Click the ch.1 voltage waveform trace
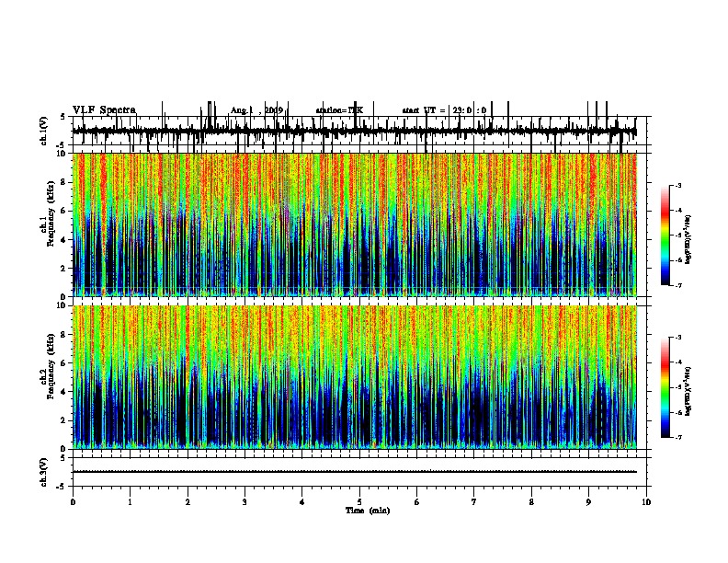Viewport: 728px width, 563px height. (x=354, y=132)
